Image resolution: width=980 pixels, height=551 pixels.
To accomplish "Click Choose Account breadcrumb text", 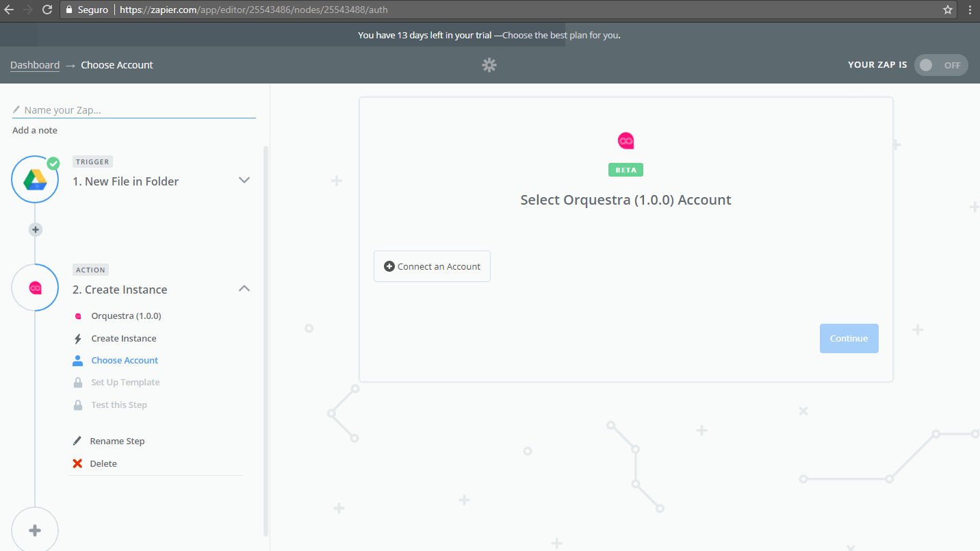I will 117,65.
